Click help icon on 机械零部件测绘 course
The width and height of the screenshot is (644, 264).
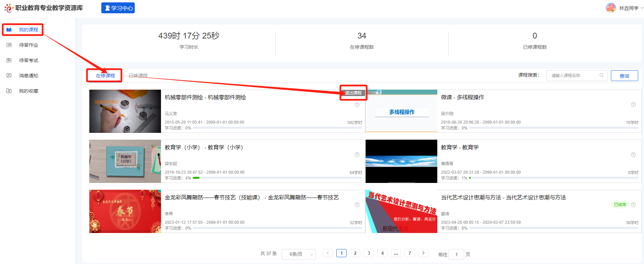357,105
